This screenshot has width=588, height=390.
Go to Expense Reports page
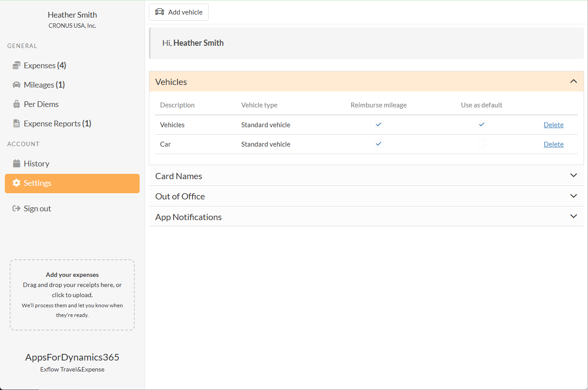point(52,124)
